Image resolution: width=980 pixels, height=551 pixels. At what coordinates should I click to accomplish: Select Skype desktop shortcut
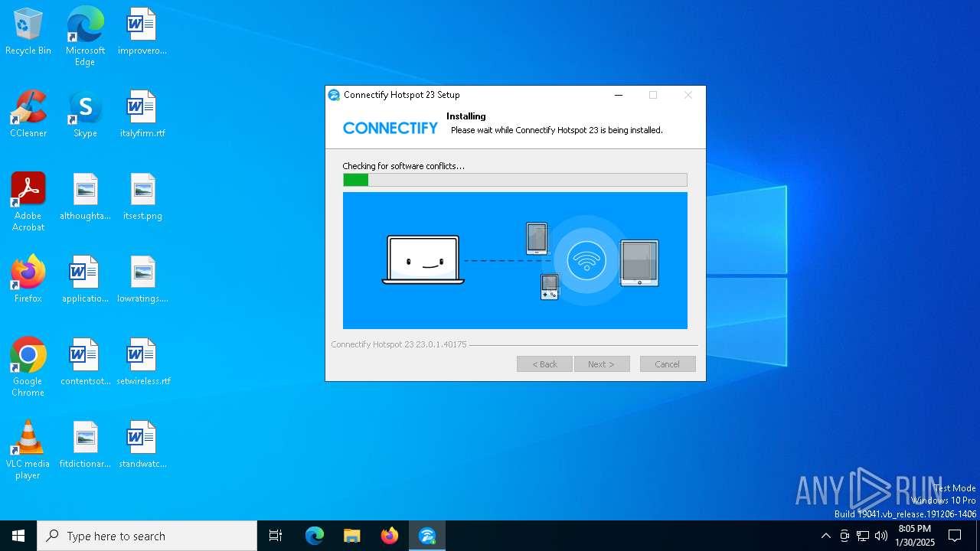85,115
